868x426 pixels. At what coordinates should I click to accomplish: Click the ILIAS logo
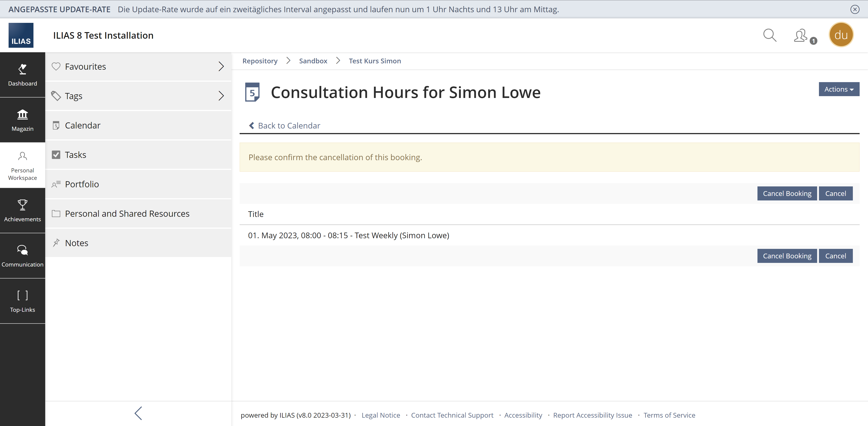click(x=21, y=36)
